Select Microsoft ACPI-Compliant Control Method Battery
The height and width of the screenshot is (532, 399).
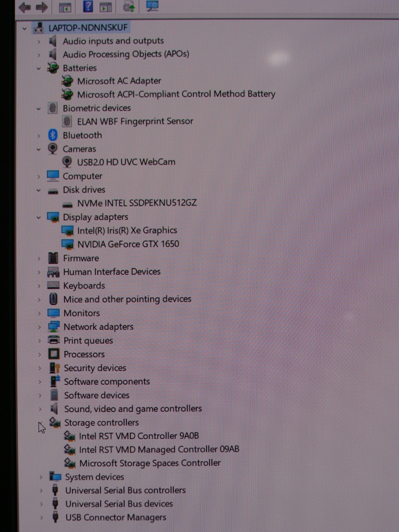176,94
